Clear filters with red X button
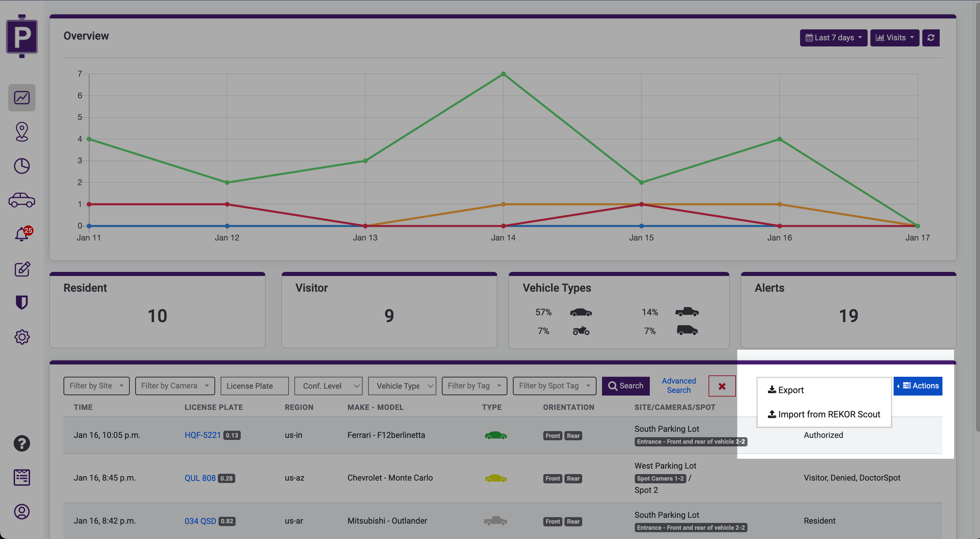Viewport: 980px width, 539px height. point(722,386)
